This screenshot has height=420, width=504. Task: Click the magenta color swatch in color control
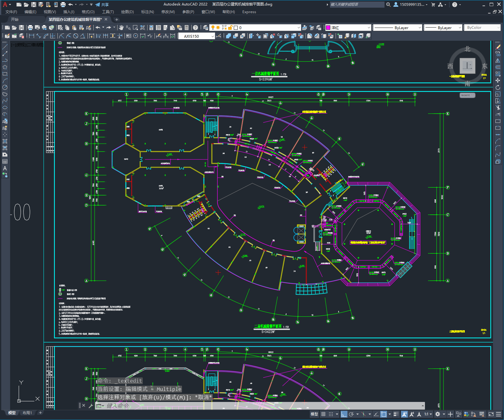[328, 28]
